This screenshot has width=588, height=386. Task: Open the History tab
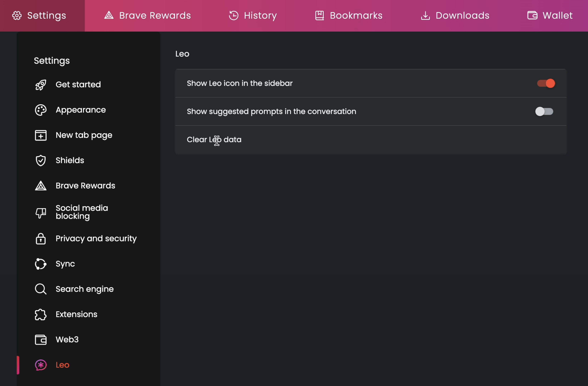[x=253, y=15]
